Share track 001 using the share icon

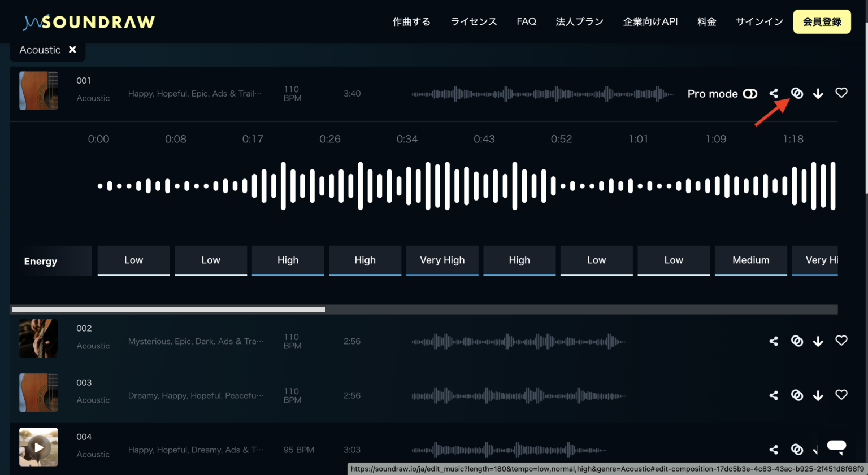774,93
